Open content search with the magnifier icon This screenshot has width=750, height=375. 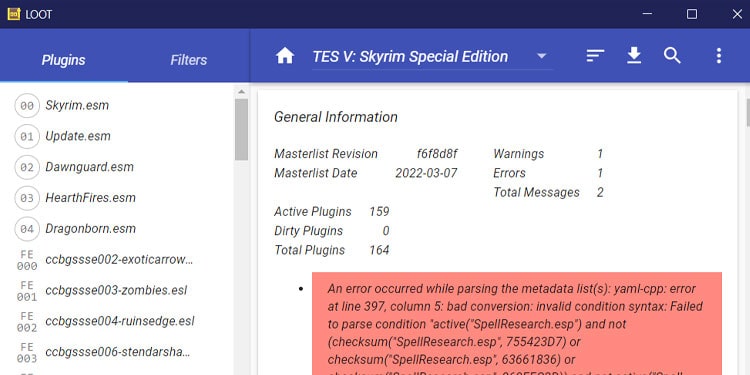672,56
